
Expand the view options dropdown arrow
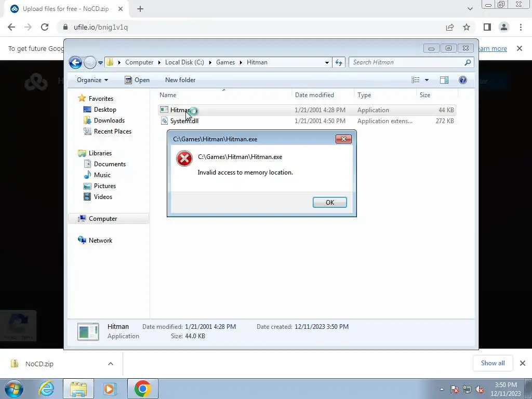coord(427,80)
